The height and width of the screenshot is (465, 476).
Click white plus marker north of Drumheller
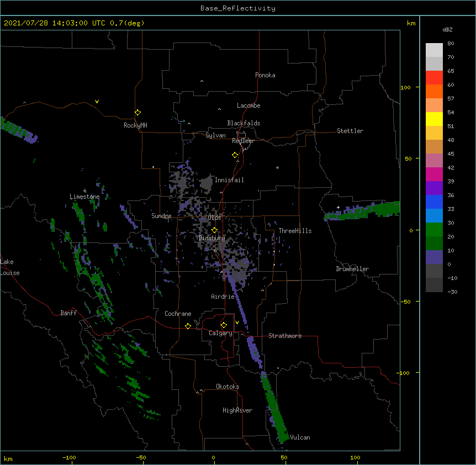(x=338, y=207)
